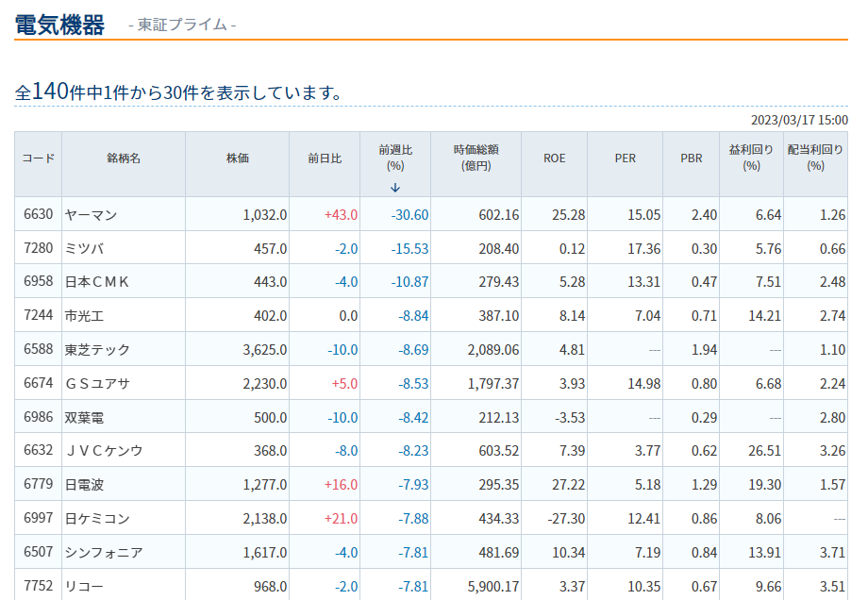The width and height of the screenshot is (868, 600).
Task: Sort by コード column header
Action: 38,158
